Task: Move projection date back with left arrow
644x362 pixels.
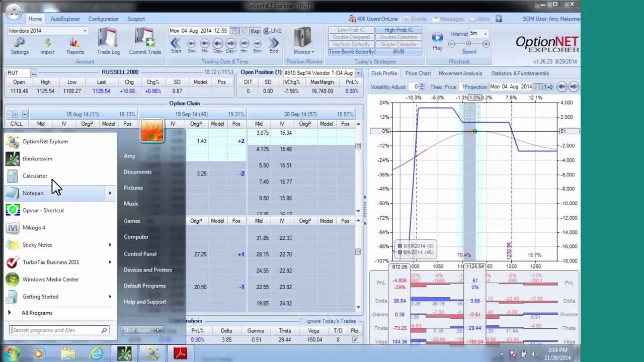Action: [562, 86]
